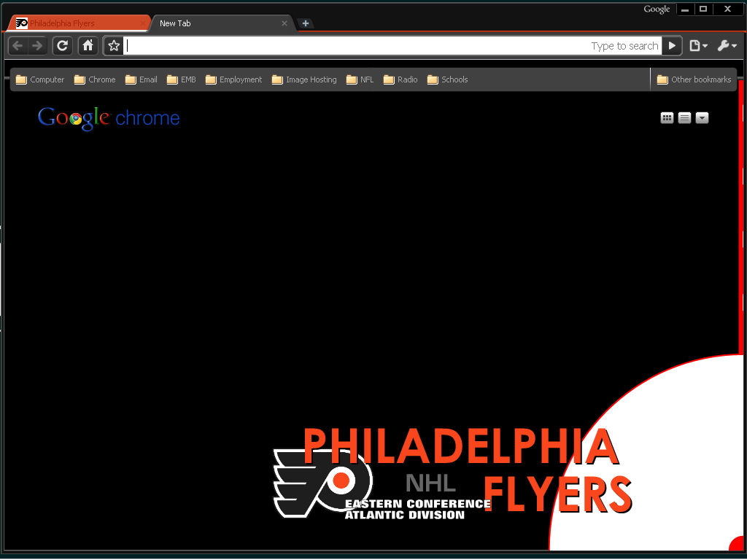Click the bookmark star icon
Viewport: 747px width, 560px height.
click(113, 45)
